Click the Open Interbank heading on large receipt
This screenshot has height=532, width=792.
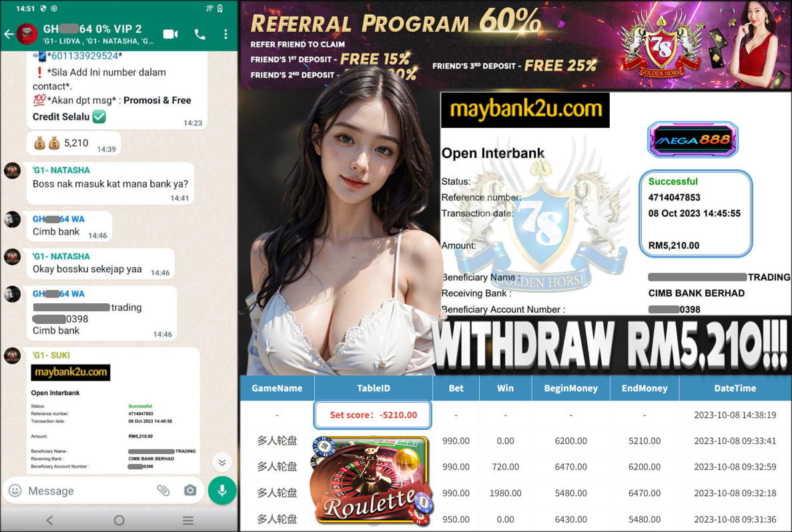pyautogui.click(x=492, y=153)
